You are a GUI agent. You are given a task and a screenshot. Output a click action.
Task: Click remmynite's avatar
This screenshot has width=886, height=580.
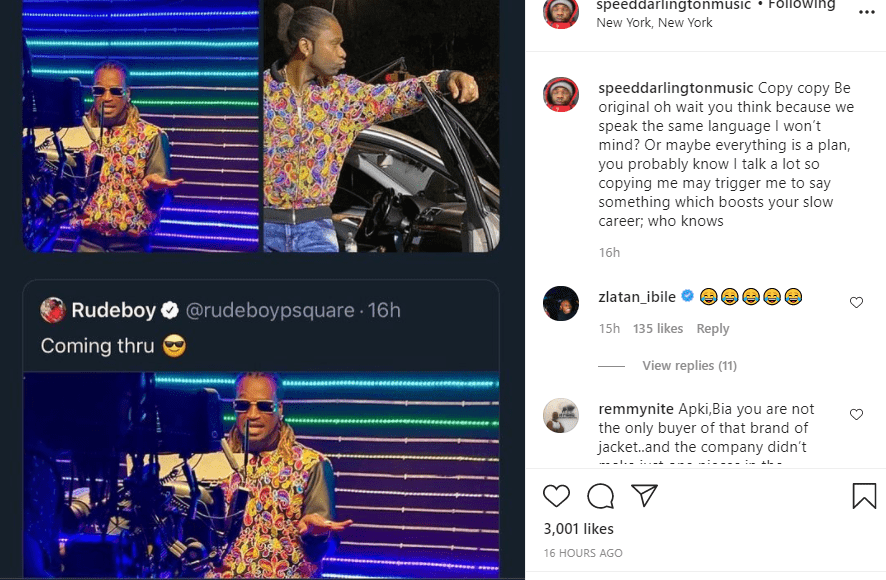(561, 415)
